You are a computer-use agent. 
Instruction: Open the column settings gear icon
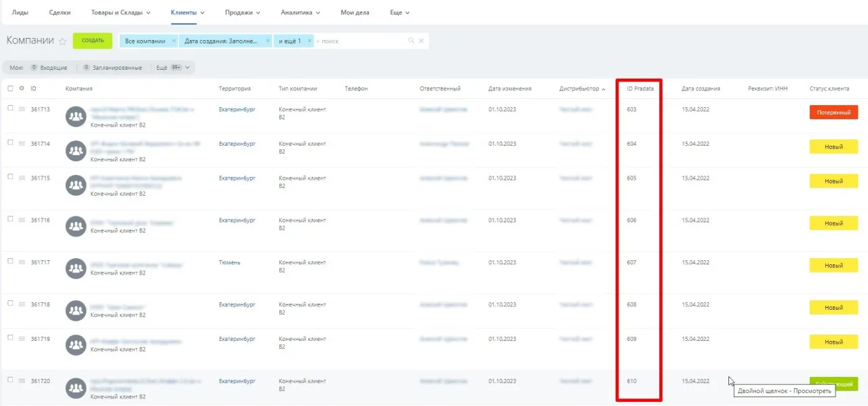(22, 88)
